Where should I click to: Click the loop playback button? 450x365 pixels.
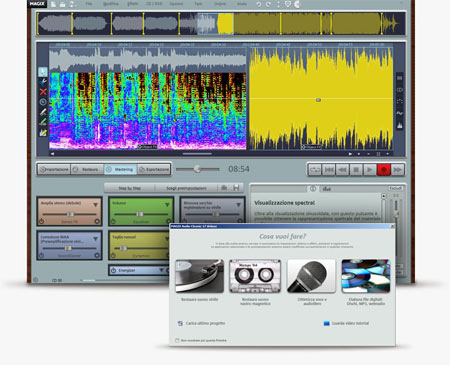(x=315, y=170)
